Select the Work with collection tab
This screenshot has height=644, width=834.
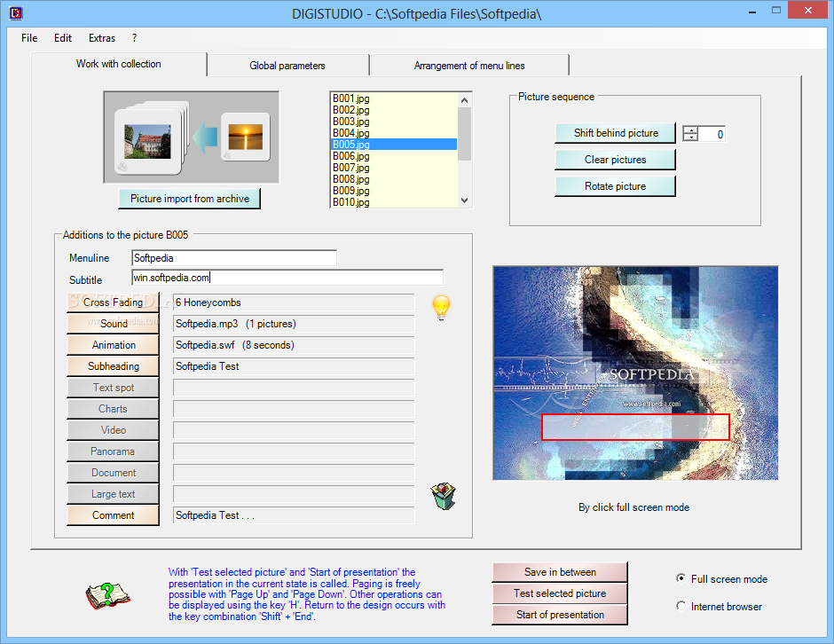pyautogui.click(x=119, y=64)
